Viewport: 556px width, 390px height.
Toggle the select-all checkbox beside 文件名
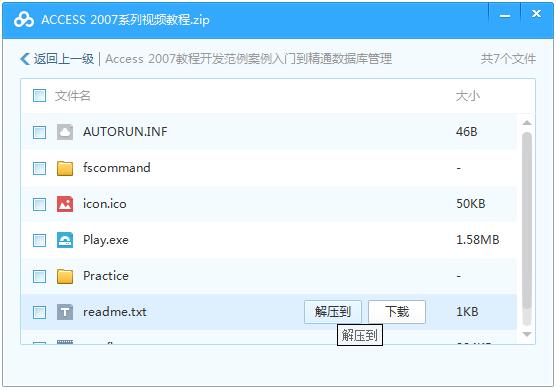39,96
